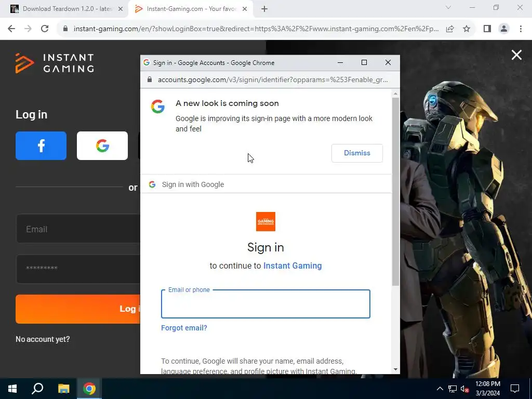
Task: Click the popup vertical scrollbar thumb
Action: coord(395,192)
